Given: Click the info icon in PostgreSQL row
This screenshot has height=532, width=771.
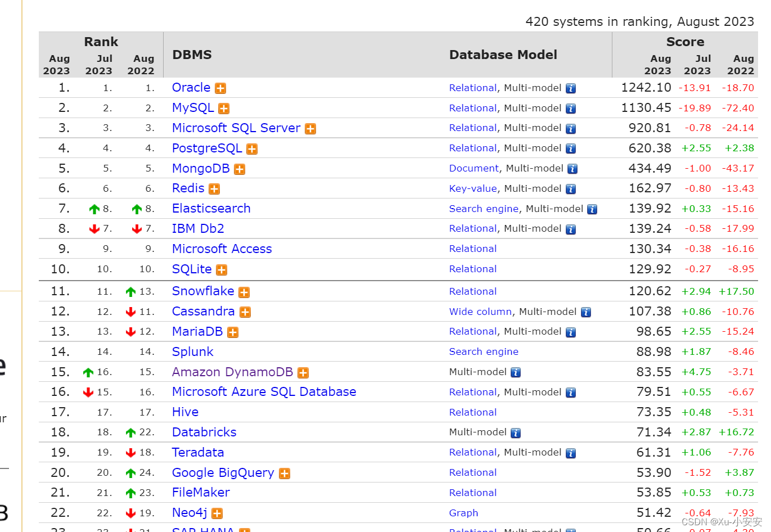Looking at the screenshot, I should tap(571, 148).
